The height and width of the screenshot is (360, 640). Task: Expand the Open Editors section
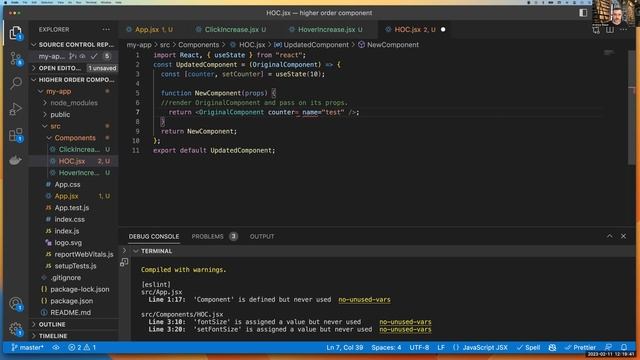coord(73,68)
